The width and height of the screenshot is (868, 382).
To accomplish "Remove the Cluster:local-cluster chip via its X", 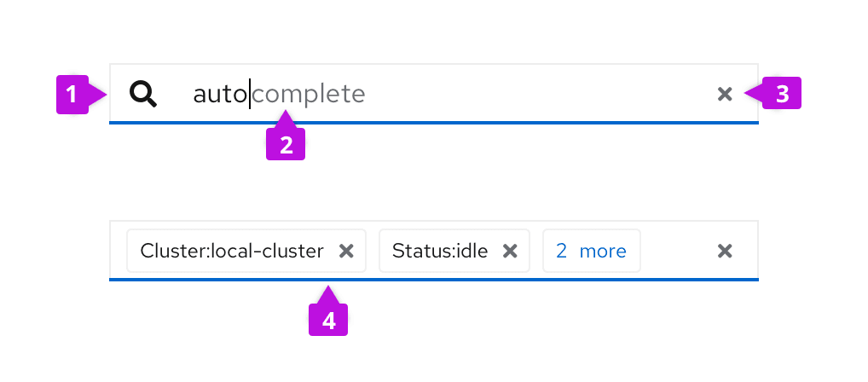I will coord(346,251).
